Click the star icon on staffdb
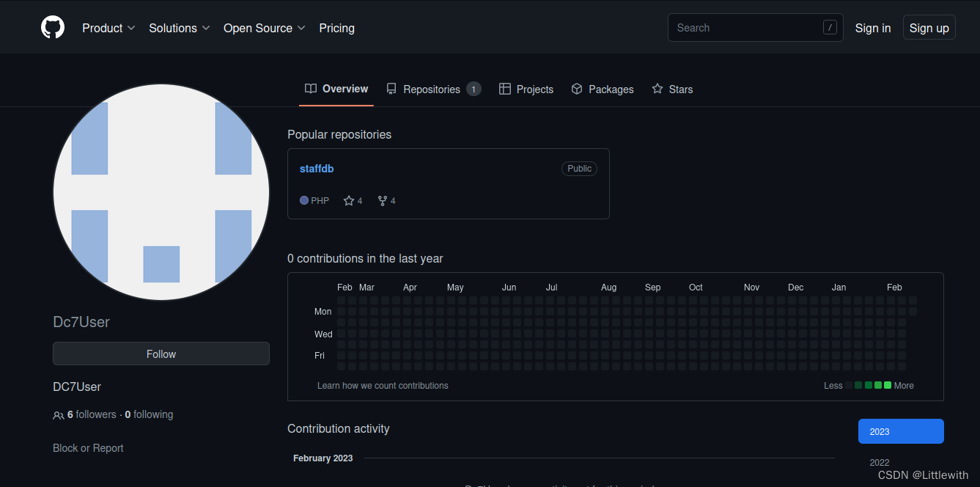This screenshot has height=487, width=980. coord(349,201)
